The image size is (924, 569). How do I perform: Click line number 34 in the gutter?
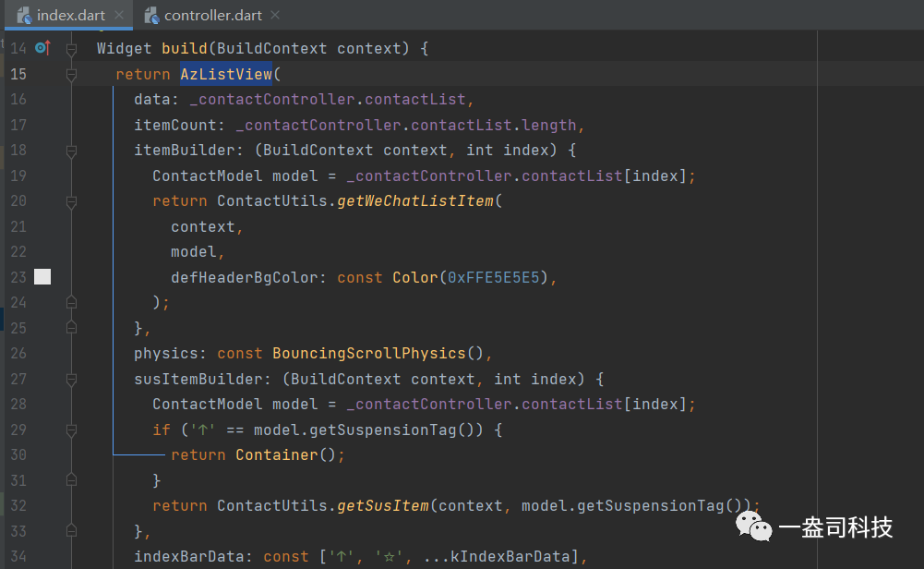(x=18, y=556)
